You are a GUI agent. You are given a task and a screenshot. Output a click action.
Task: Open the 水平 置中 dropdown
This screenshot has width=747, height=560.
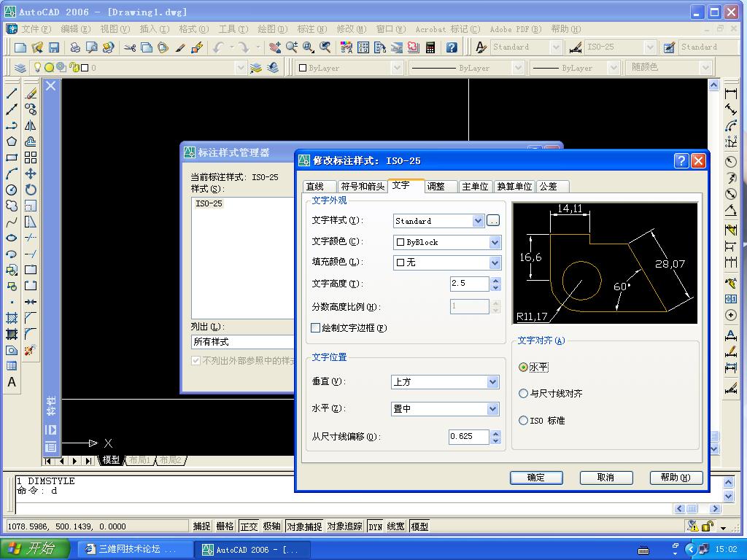coord(492,408)
